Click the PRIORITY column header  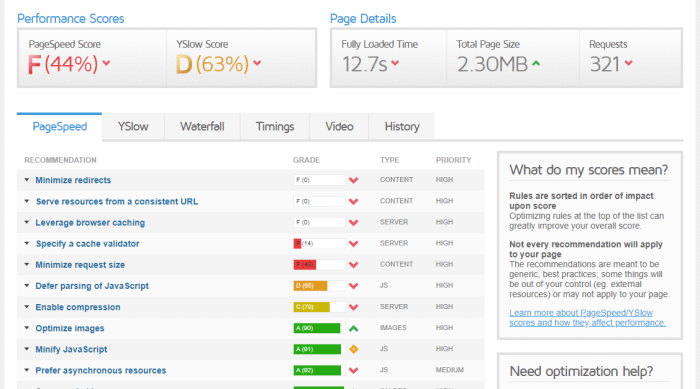pyautogui.click(x=454, y=160)
